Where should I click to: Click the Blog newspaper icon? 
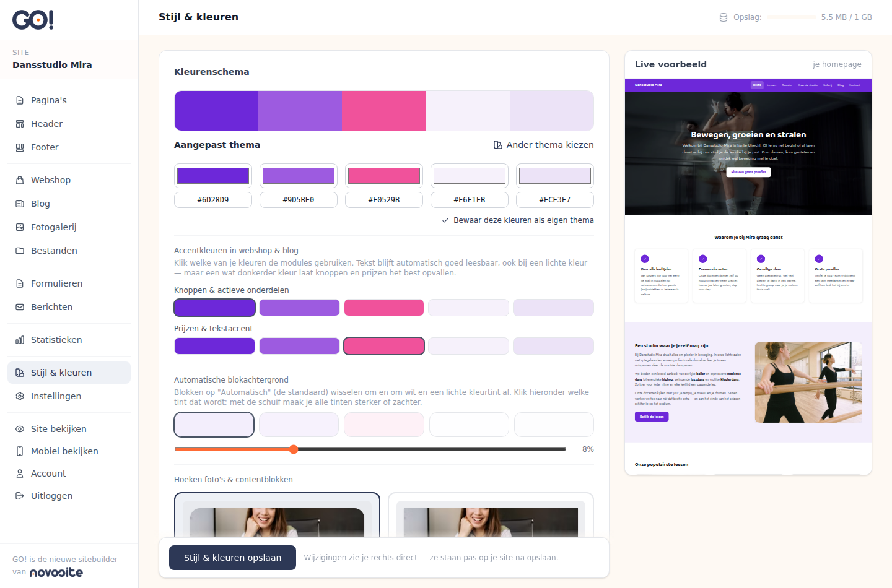[20, 204]
